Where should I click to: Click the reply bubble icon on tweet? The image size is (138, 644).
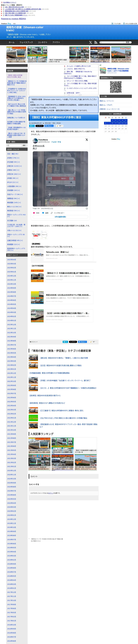pos(43,213)
